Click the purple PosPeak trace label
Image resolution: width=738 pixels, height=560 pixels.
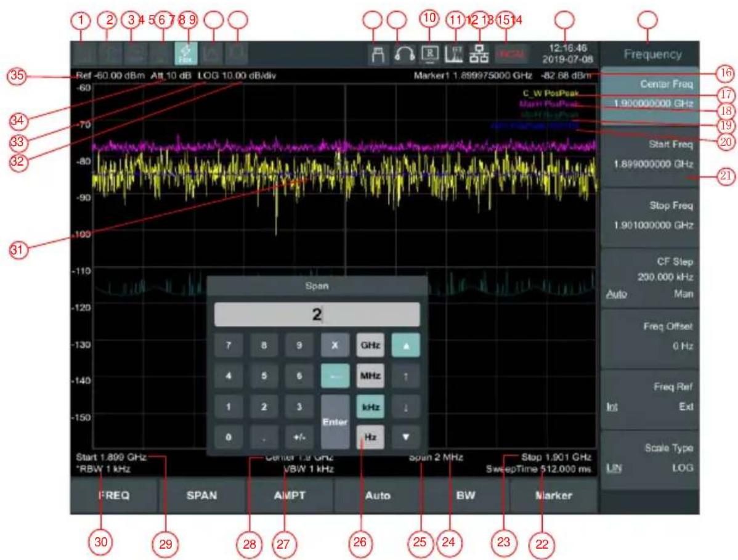point(549,103)
